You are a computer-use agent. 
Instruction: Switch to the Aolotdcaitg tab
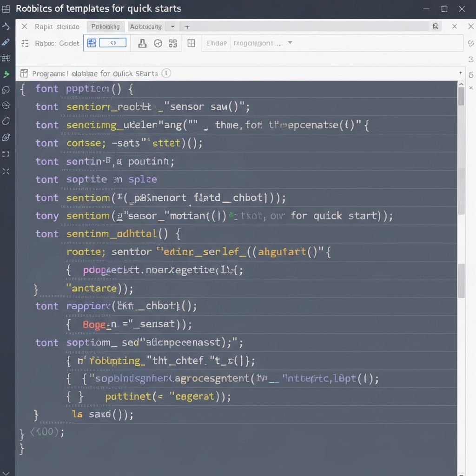coord(146,27)
